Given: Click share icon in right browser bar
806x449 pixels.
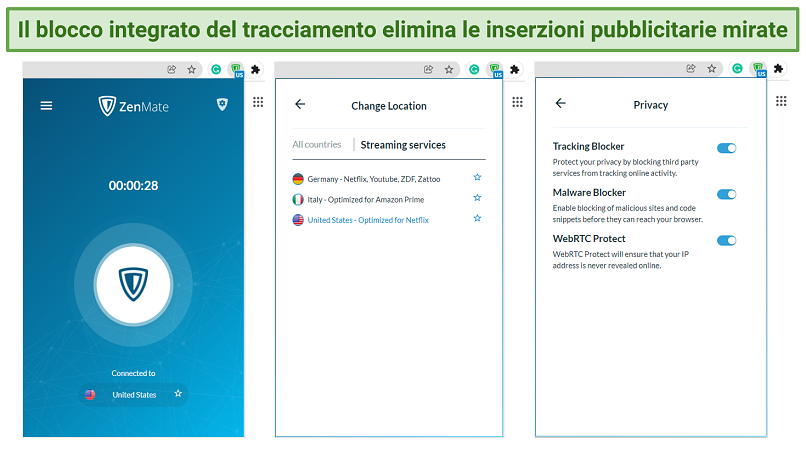Looking at the screenshot, I should [x=691, y=68].
